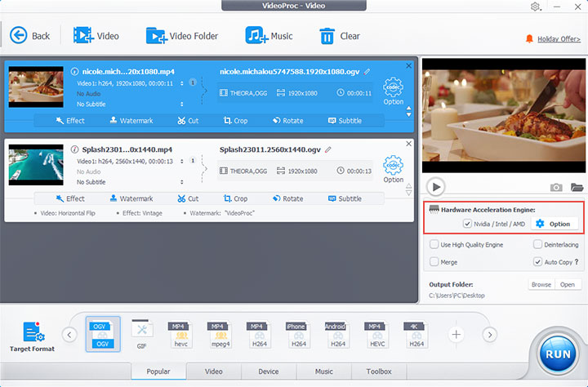Apply Effect to the nicole.michalou video

point(70,121)
